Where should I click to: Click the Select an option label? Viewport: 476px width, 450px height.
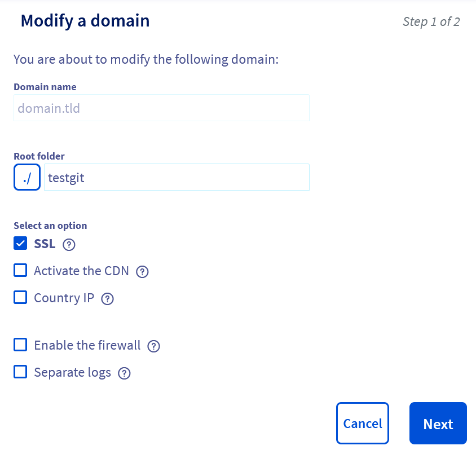[x=50, y=226]
